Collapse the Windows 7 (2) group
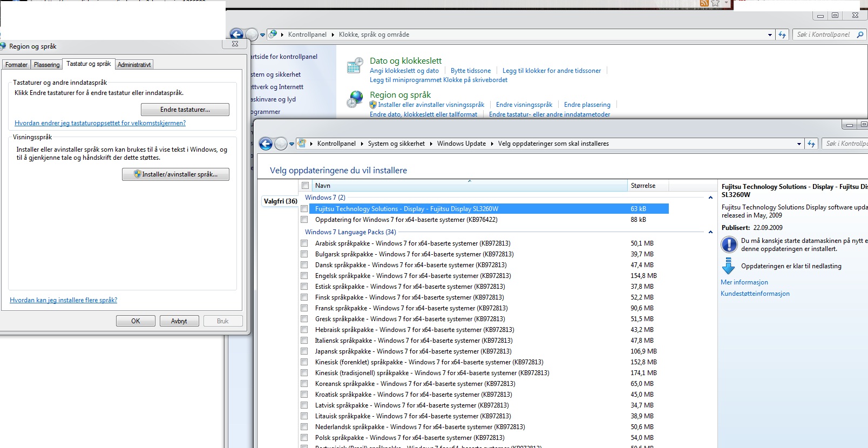Screen dimensions: 868x448 [x=710, y=198]
